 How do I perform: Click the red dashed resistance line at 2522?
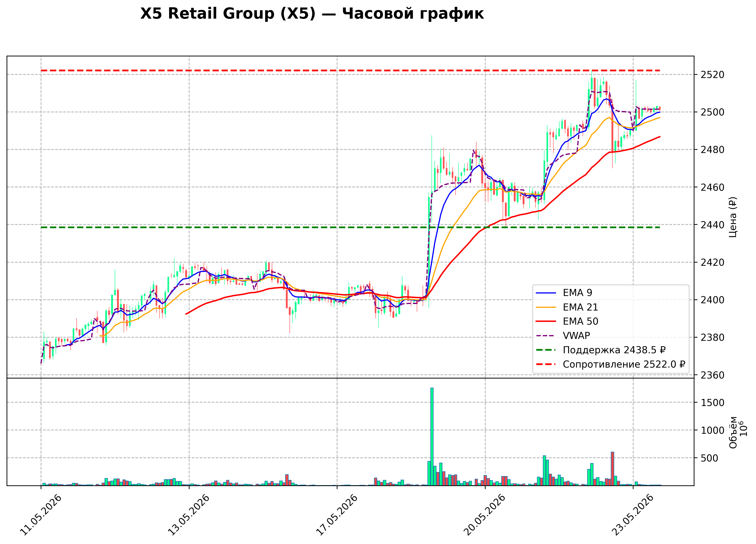pyautogui.click(x=350, y=71)
